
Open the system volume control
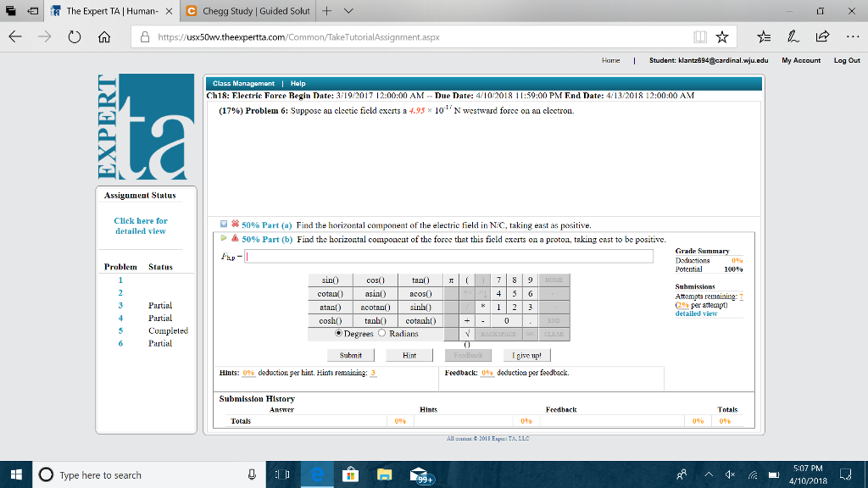(x=731, y=475)
